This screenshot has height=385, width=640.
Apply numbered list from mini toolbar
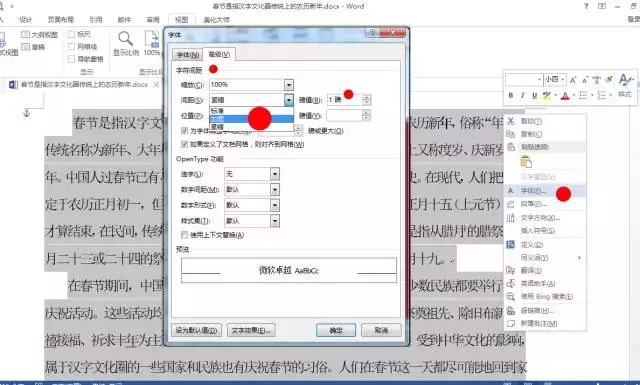click(602, 96)
